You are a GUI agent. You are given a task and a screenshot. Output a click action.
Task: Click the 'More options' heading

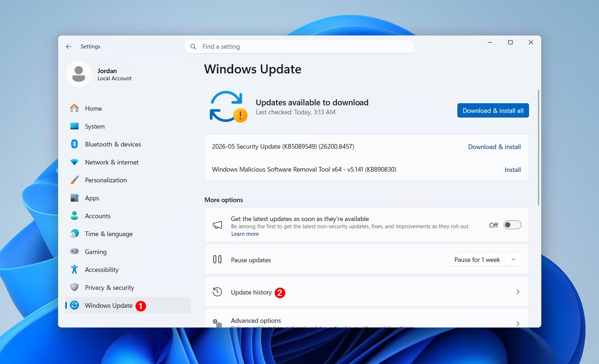pyautogui.click(x=224, y=200)
